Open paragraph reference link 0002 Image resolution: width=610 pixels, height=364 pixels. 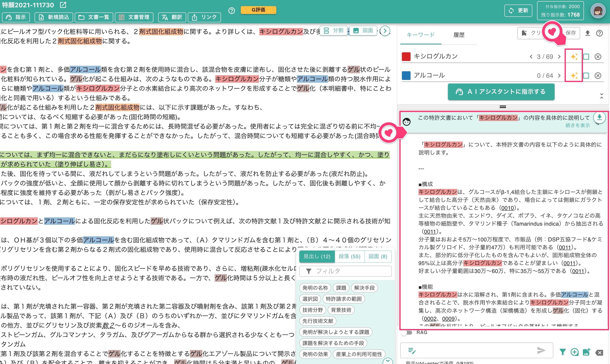(430, 319)
